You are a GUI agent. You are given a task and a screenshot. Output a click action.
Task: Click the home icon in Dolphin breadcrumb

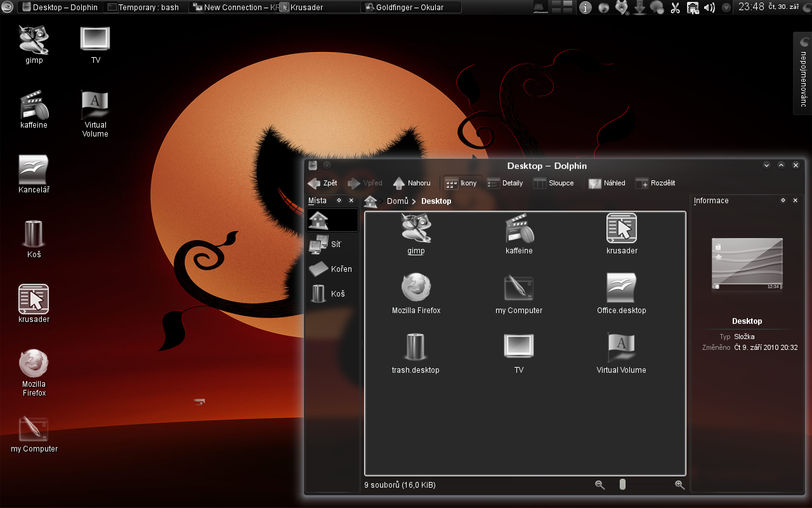371,201
